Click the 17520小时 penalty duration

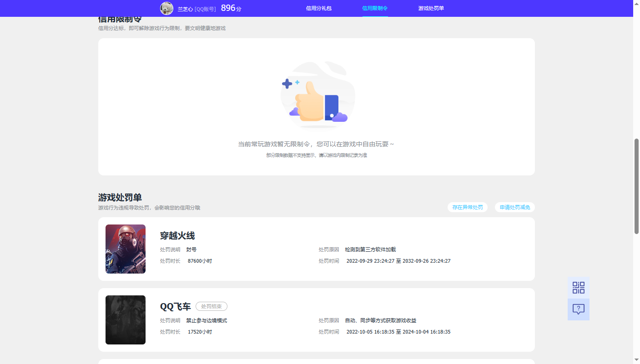[x=200, y=332]
